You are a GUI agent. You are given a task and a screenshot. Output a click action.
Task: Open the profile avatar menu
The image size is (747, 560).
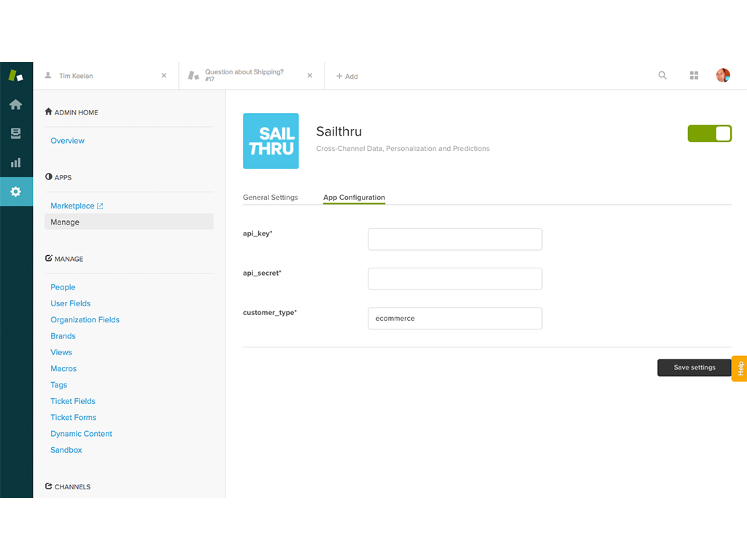[x=723, y=75]
